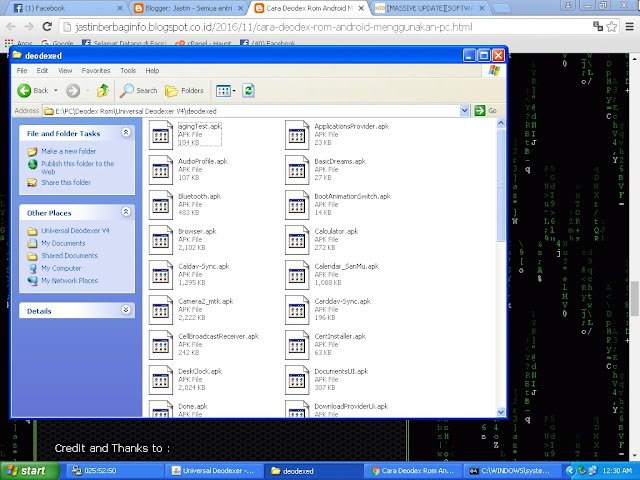Open the File menu
640x480 pixels.
tap(22, 71)
